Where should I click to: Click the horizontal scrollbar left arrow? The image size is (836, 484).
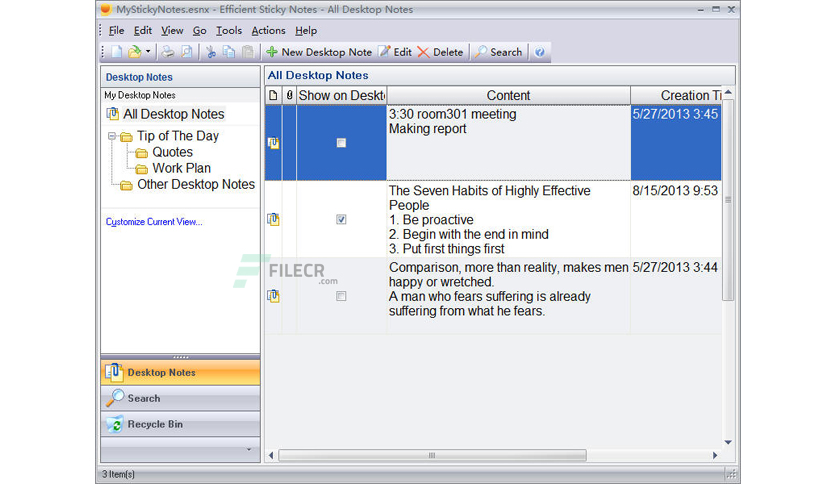click(x=271, y=455)
